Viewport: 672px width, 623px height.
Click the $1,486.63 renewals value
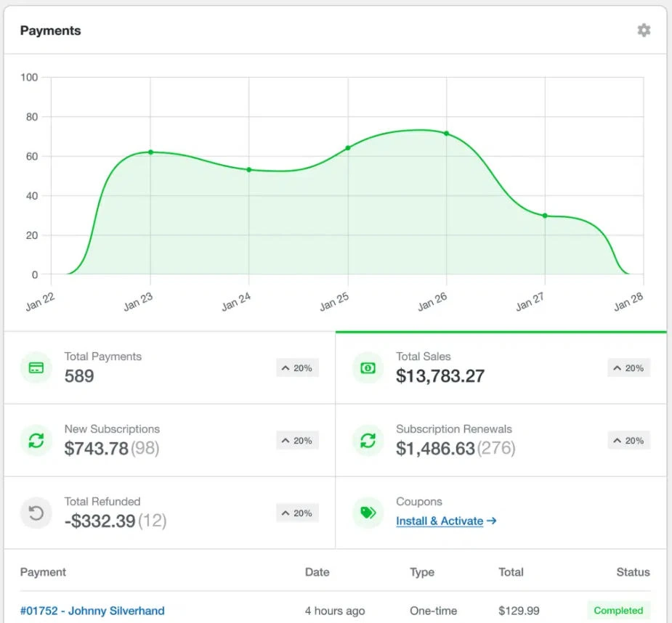(435, 449)
